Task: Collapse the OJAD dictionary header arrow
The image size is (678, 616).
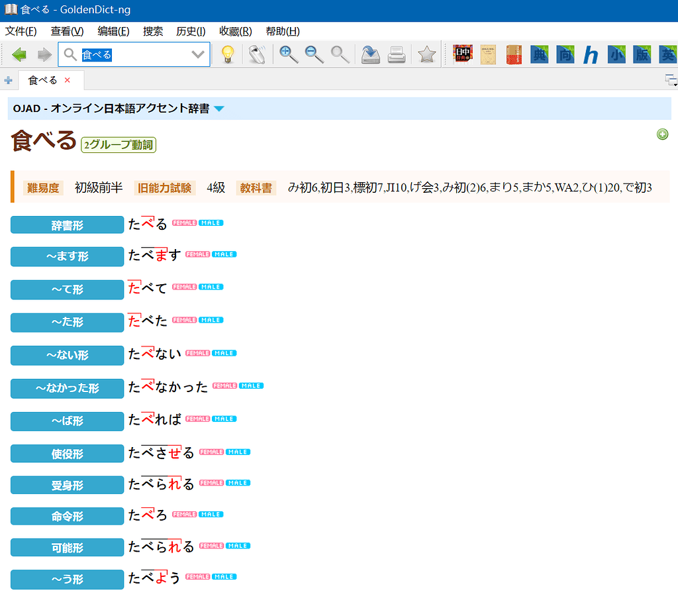Action: (x=219, y=109)
